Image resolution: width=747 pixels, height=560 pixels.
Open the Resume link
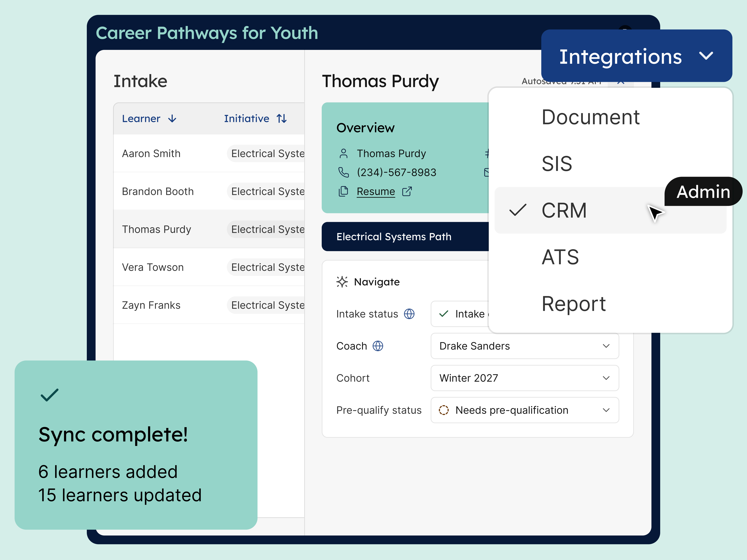tap(376, 191)
